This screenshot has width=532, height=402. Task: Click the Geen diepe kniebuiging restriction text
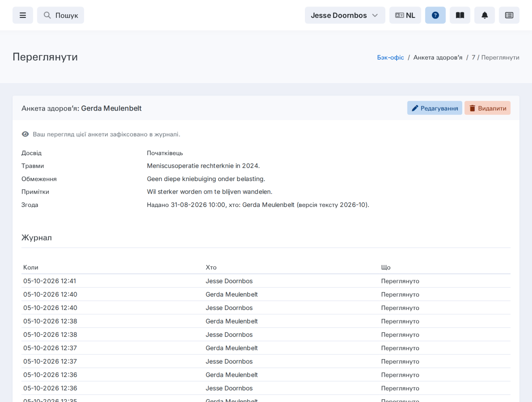(206, 179)
